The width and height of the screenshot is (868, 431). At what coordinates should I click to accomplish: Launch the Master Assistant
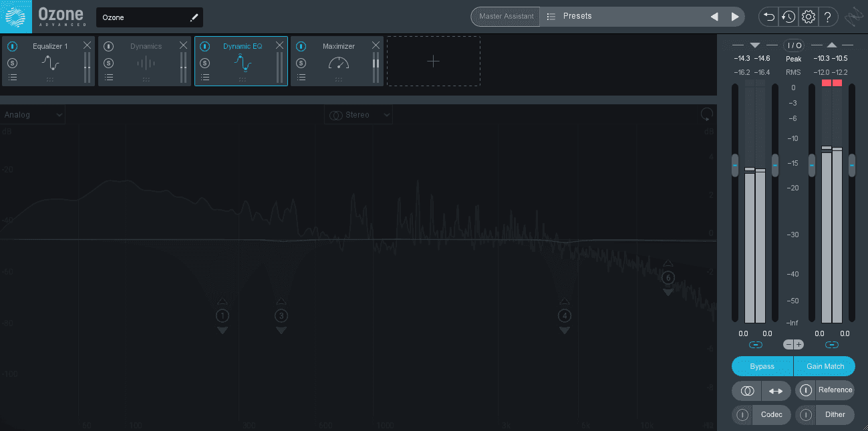506,17
